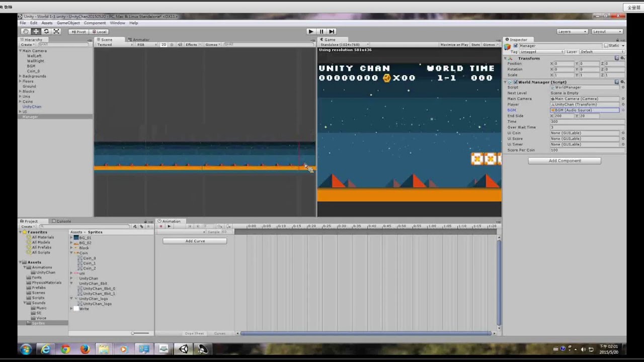644x362 pixels.
Task: Open the Layer dropdown set to Default
Action: coord(602,52)
